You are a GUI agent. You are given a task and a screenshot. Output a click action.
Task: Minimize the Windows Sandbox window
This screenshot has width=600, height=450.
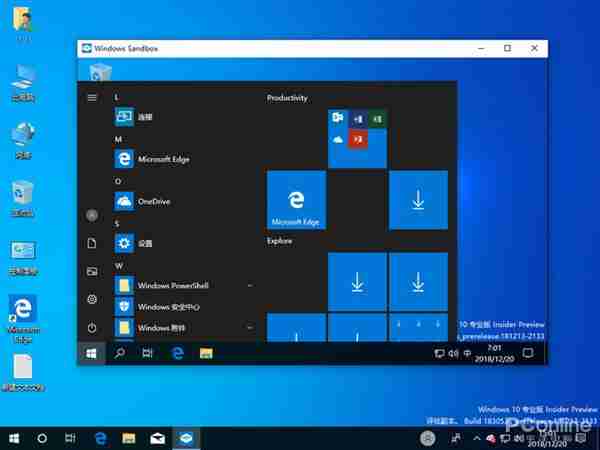point(481,48)
